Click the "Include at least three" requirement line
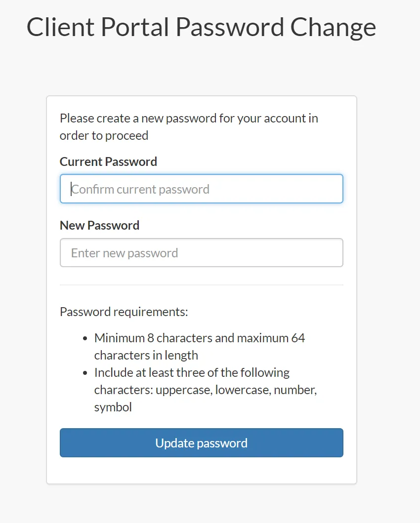The image size is (420, 523). pyautogui.click(x=192, y=372)
